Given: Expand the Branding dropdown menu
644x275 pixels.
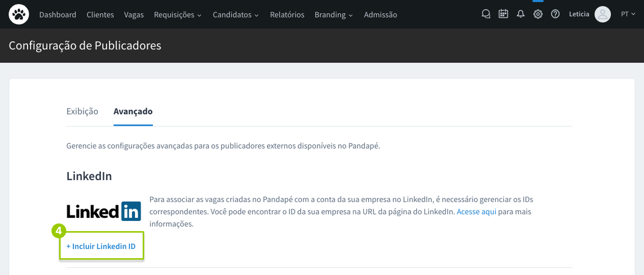Looking at the screenshot, I should (x=334, y=15).
